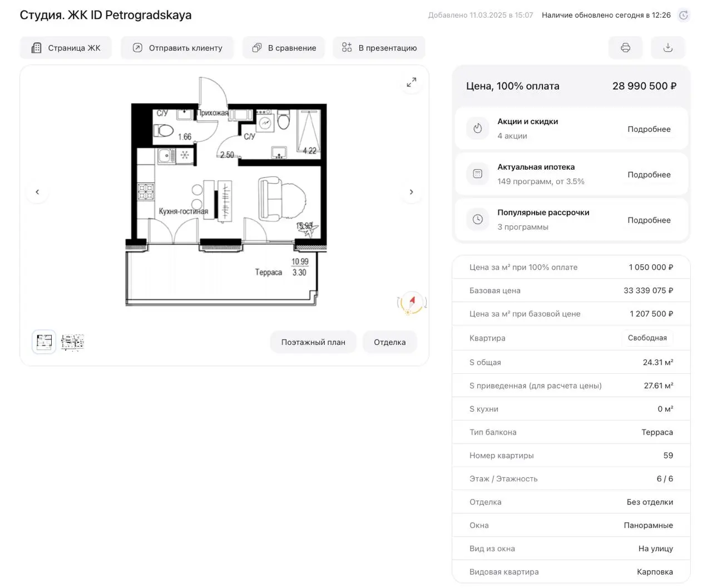
Task: Click the flame icon for Акции и скидки
Action: [477, 129]
